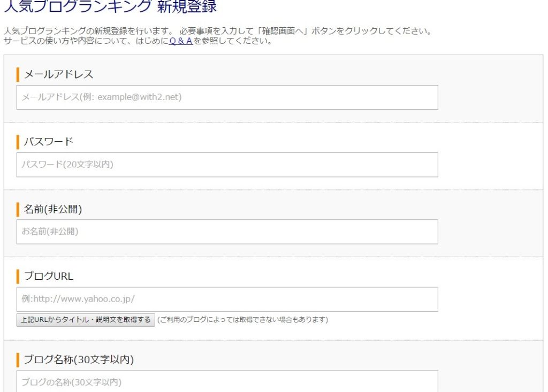The image size is (548, 392).
Task: Click the 名前(非公開) section label
Action: tap(53, 209)
